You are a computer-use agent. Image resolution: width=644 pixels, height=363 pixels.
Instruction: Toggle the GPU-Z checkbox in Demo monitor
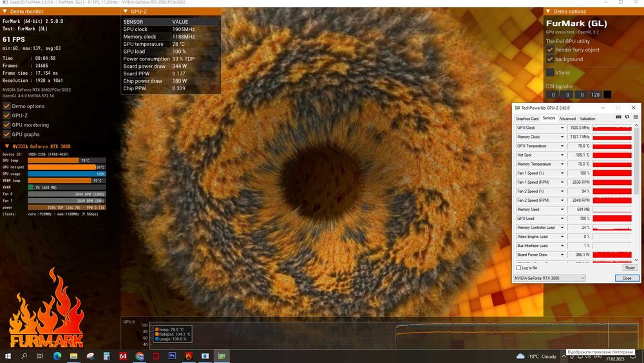(6, 115)
